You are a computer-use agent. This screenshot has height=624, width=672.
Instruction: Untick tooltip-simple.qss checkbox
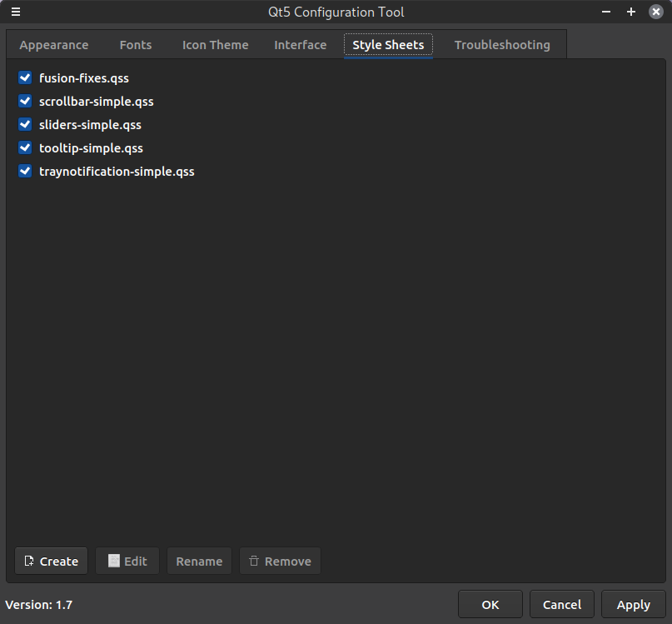[x=25, y=148]
